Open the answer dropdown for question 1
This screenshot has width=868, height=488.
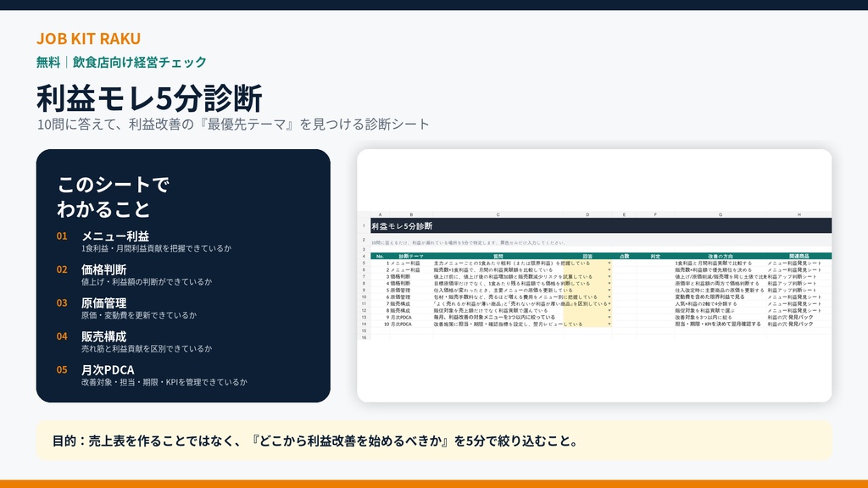click(609, 263)
